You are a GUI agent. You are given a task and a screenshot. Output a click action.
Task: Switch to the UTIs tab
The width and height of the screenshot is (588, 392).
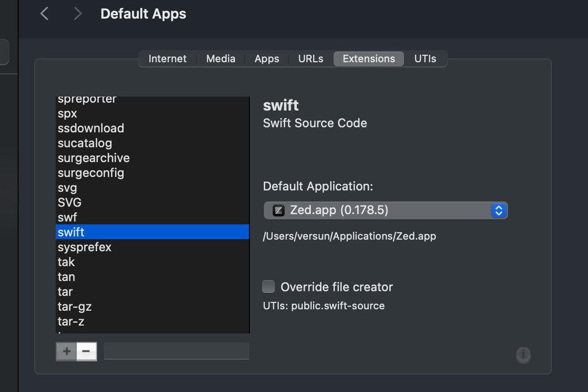click(x=425, y=59)
